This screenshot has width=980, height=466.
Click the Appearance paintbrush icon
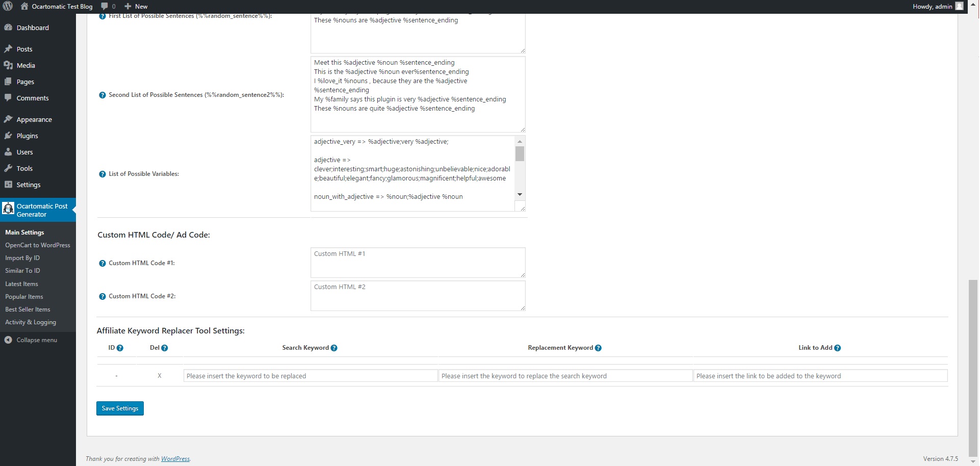[8, 119]
